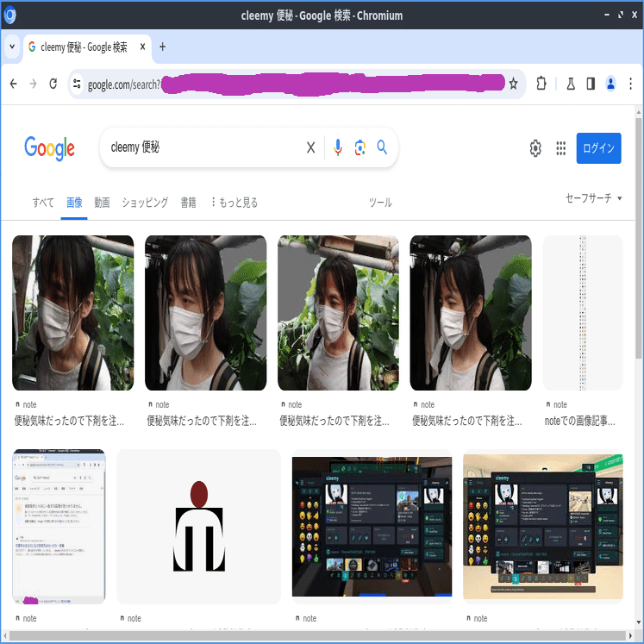
Task: Click first 便秘気味だったので下剤を注... caption
Action: point(69,421)
